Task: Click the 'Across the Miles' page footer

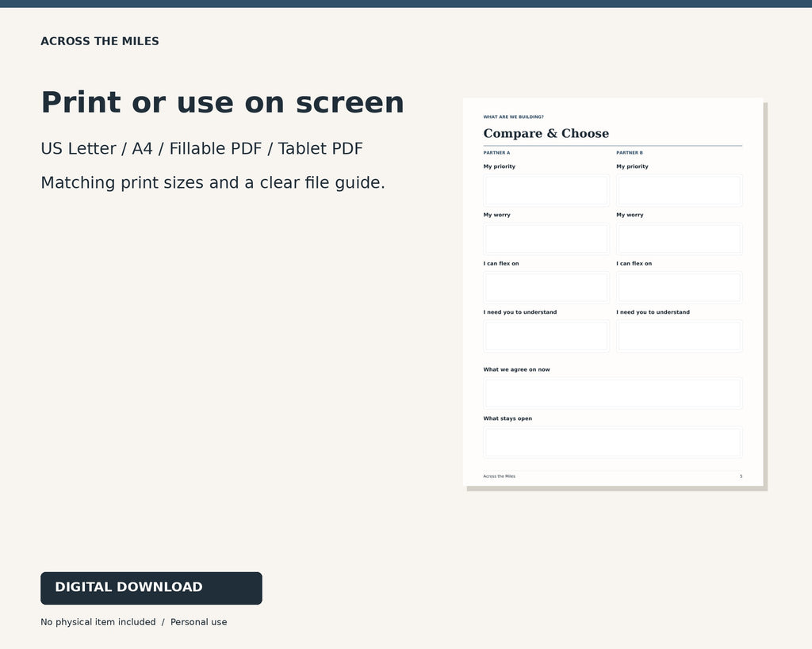Action: 500,476
